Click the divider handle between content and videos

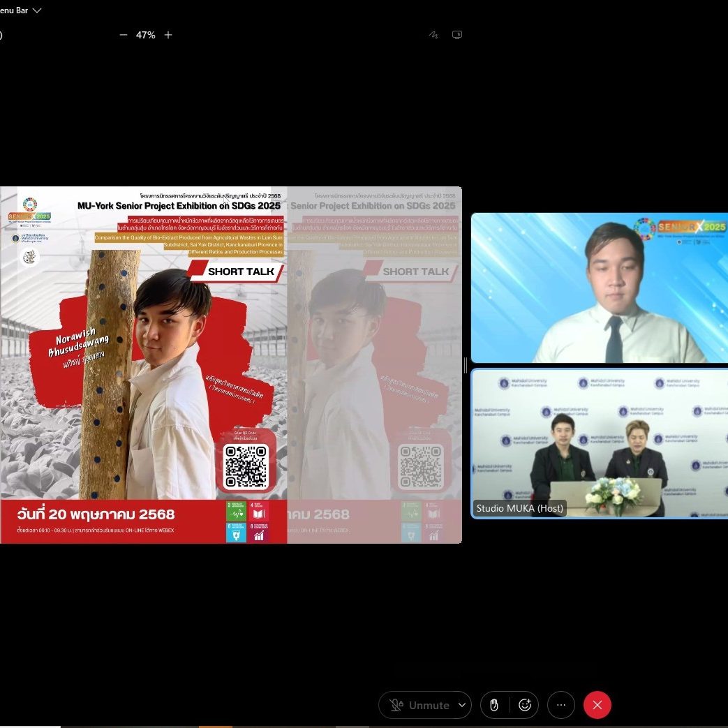(x=466, y=364)
